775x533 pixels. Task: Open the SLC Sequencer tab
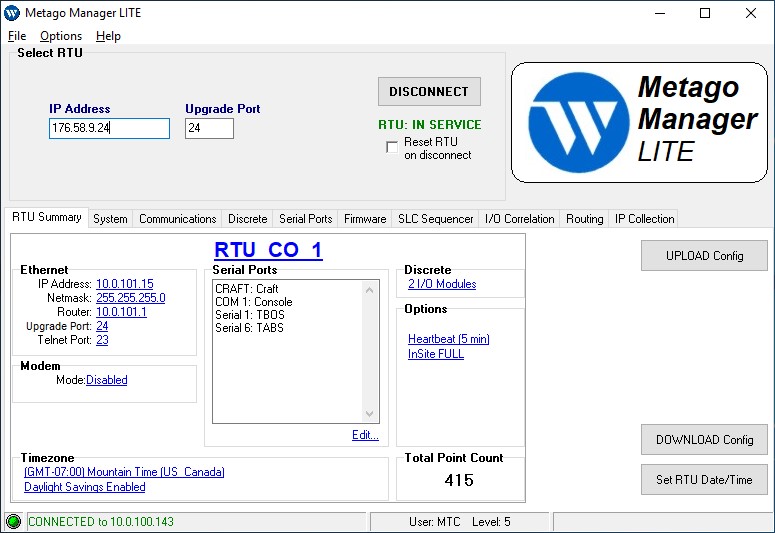click(x=435, y=219)
